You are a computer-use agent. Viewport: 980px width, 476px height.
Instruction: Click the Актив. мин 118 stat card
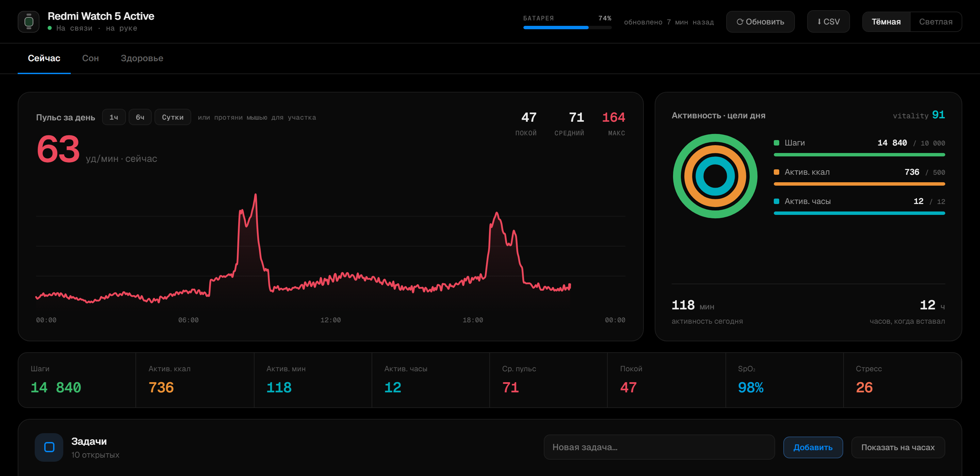(313, 380)
